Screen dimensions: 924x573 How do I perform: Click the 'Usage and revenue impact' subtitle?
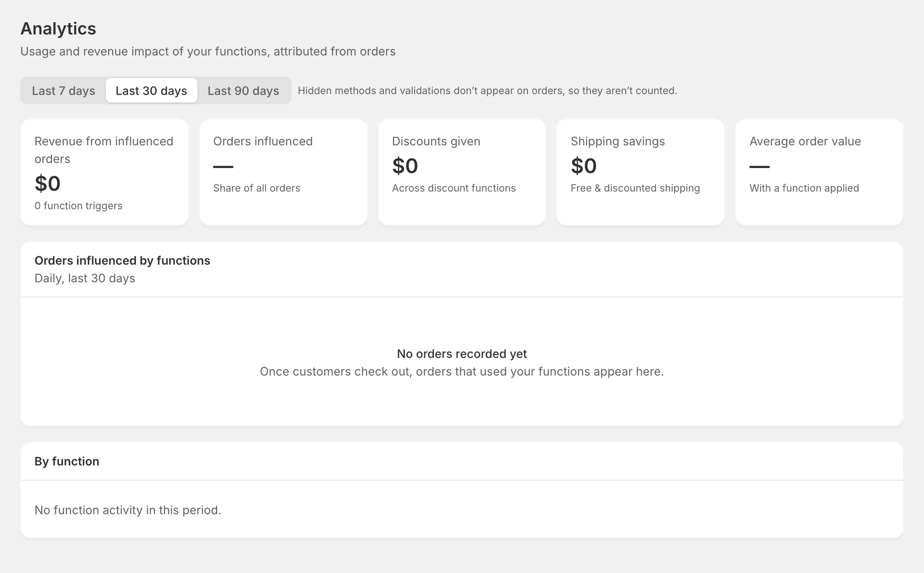(x=208, y=51)
